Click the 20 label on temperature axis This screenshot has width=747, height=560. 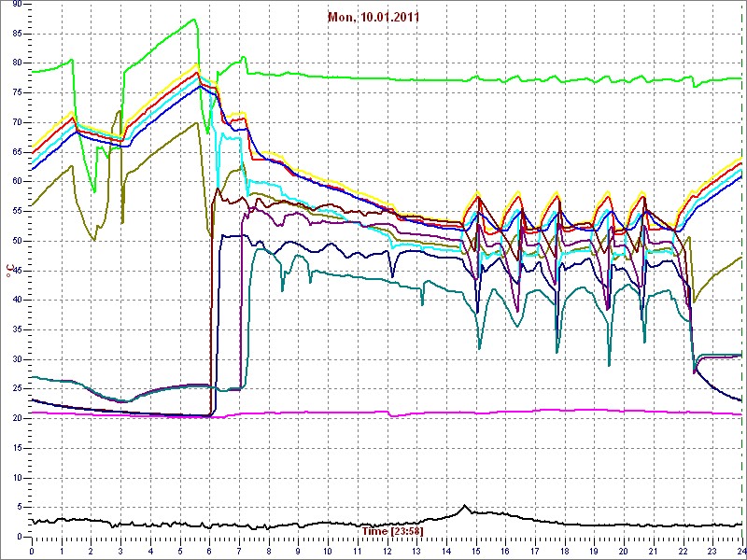17,418
